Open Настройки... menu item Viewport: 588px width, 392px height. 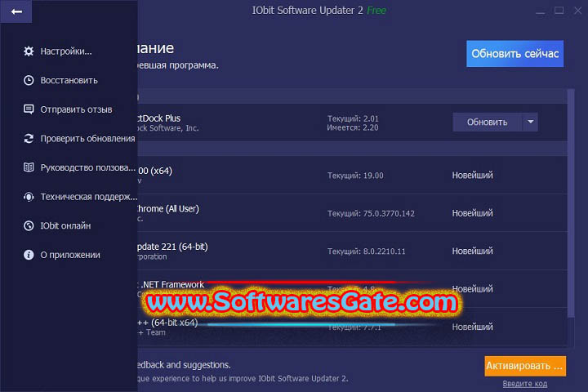point(66,51)
